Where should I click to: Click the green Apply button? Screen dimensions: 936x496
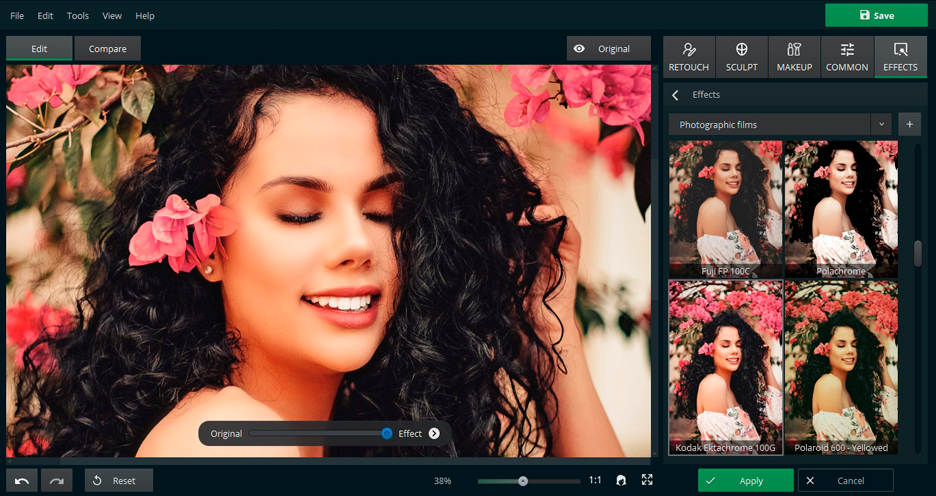click(x=745, y=481)
